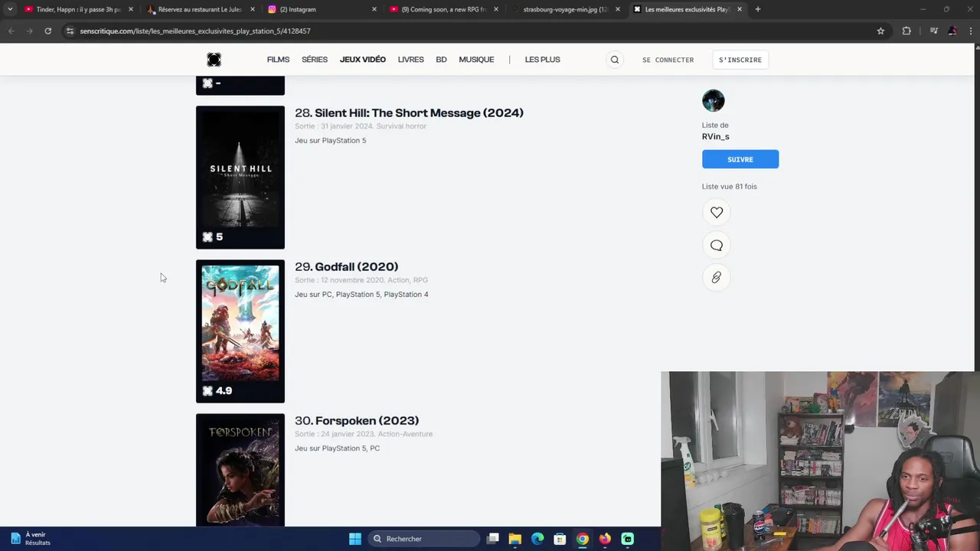Screen dimensions: 980x551
Task: Open the À venir Résultats widget
Action: (x=31, y=539)
